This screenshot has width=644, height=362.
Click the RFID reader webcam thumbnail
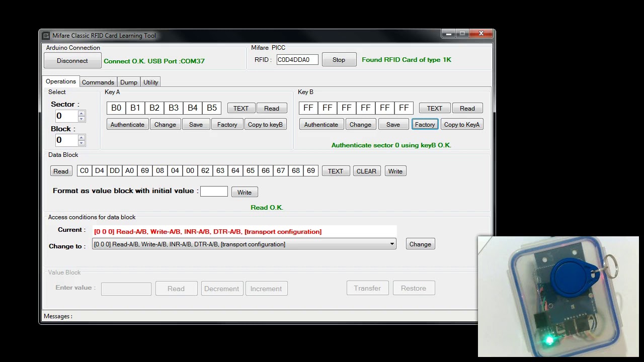(558, 297)
